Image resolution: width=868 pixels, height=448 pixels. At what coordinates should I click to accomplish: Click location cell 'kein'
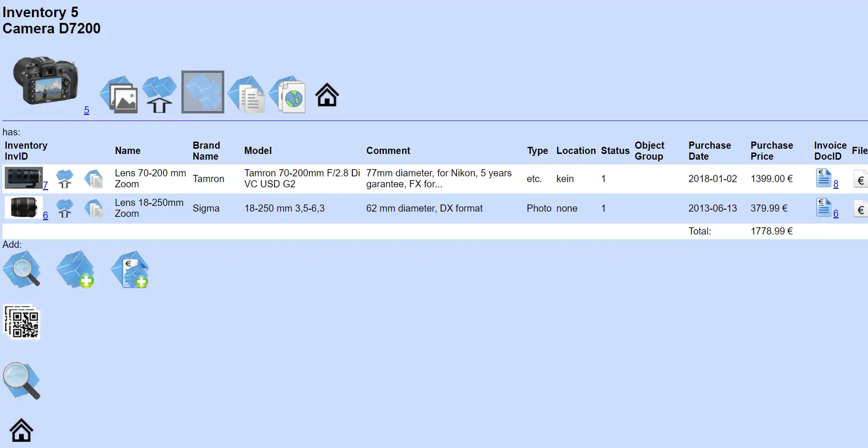(565, 179)
